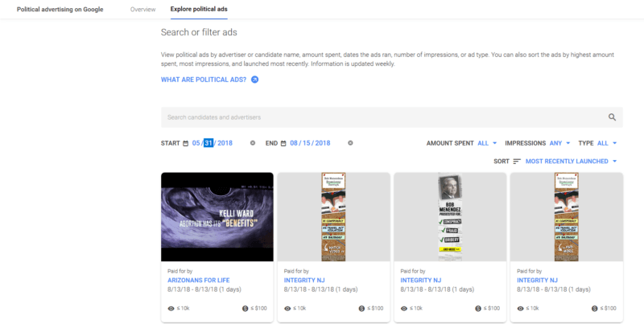Select the Explore political ads tab
Screen dimensions: 644x324
click(x=199, y=9)
